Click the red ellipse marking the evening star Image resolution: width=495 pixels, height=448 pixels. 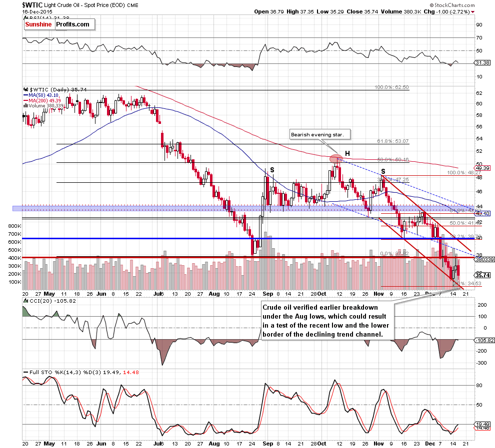(x=336, y=159)
